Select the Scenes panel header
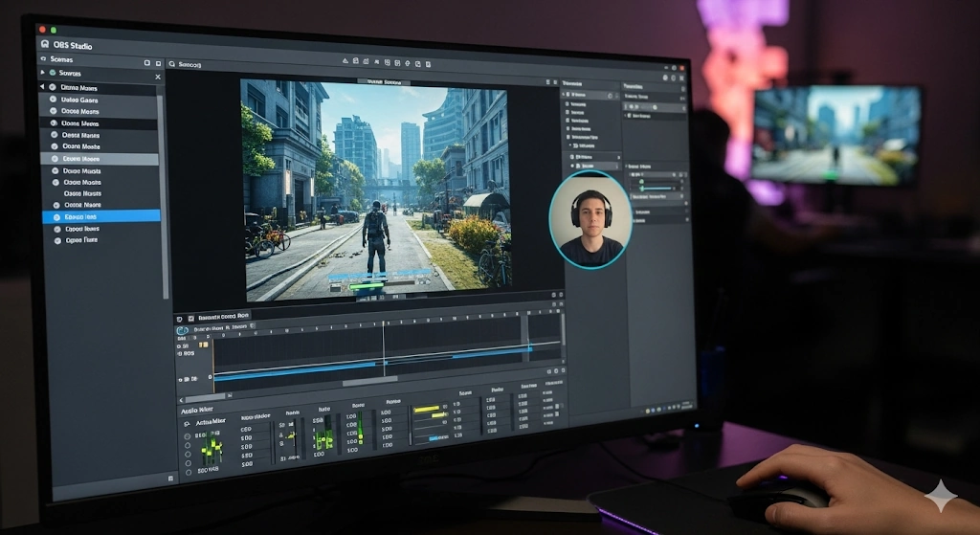Viewport: 980px width, 535px height. [x=100, y=60]
